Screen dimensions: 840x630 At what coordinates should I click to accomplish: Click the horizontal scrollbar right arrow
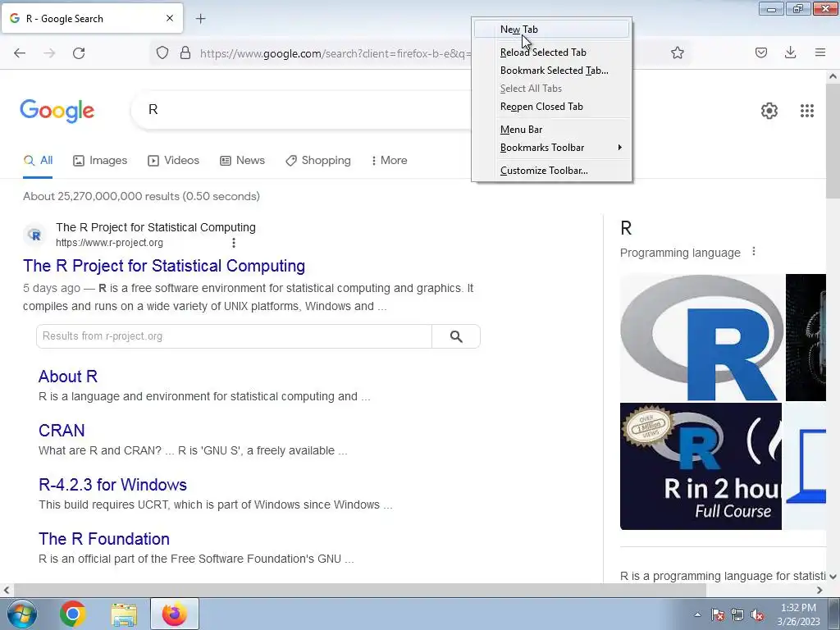pyautogui.click(x=819, y=590)
